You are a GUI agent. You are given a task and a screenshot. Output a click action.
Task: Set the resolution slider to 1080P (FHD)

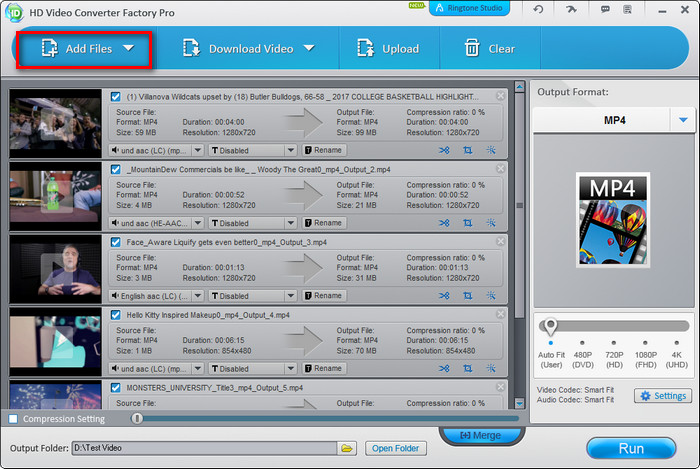click(645, 343)
